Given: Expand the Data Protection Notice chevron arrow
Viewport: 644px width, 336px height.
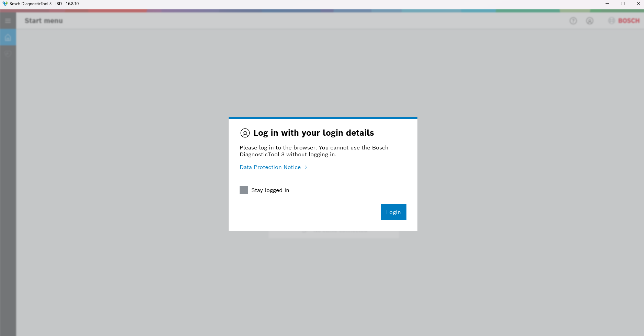Looking at the screenshot, I should click(306, 167).
